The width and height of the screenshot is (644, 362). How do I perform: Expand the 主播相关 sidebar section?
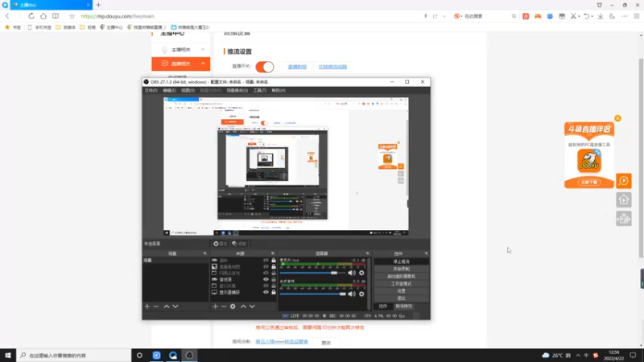coord(203,49)
